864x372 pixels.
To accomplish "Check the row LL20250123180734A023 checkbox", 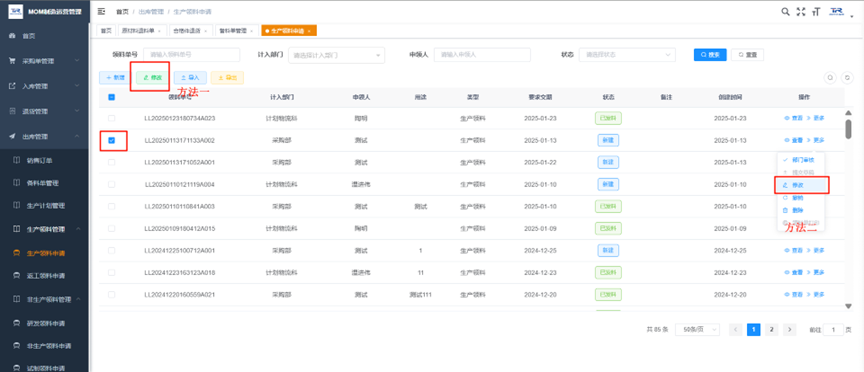I will point(111,118).
